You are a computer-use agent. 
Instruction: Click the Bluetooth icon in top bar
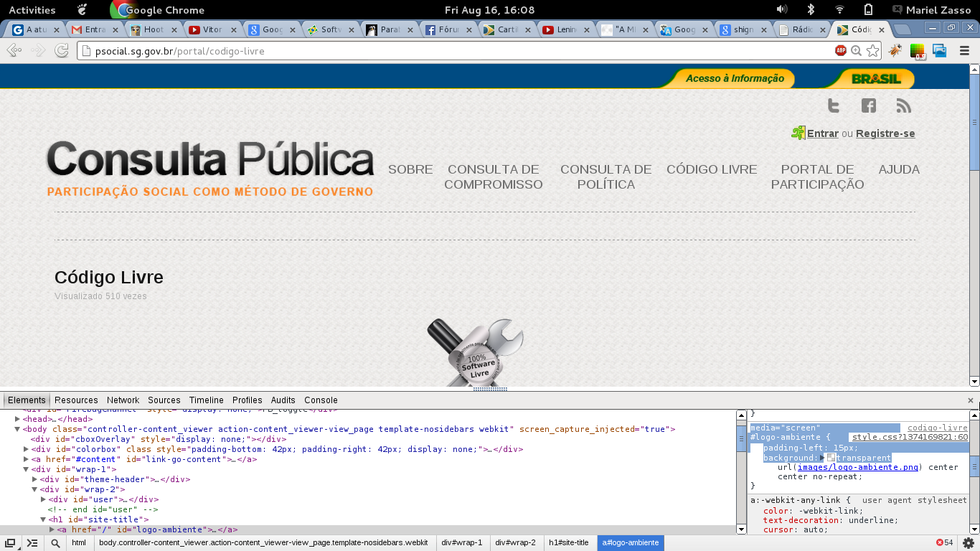811,9
